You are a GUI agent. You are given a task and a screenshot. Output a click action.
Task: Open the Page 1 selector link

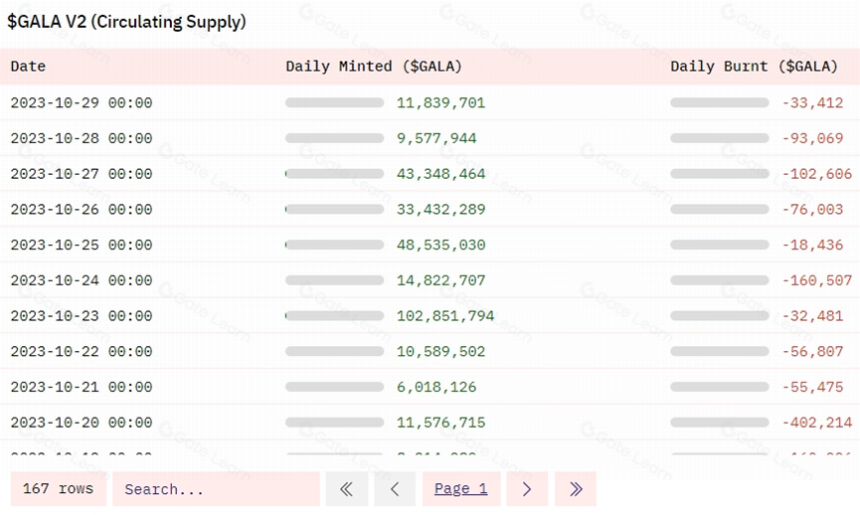(461, 489)
